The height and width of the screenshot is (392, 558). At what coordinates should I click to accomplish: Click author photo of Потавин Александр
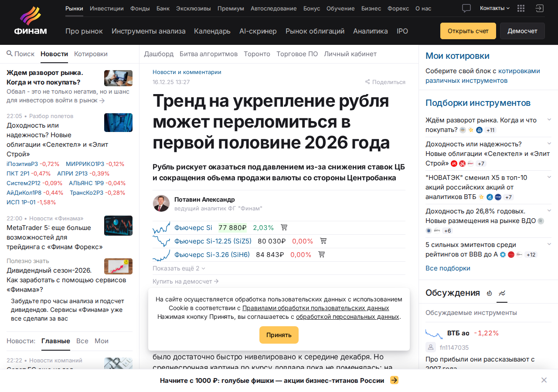point(161,203)
